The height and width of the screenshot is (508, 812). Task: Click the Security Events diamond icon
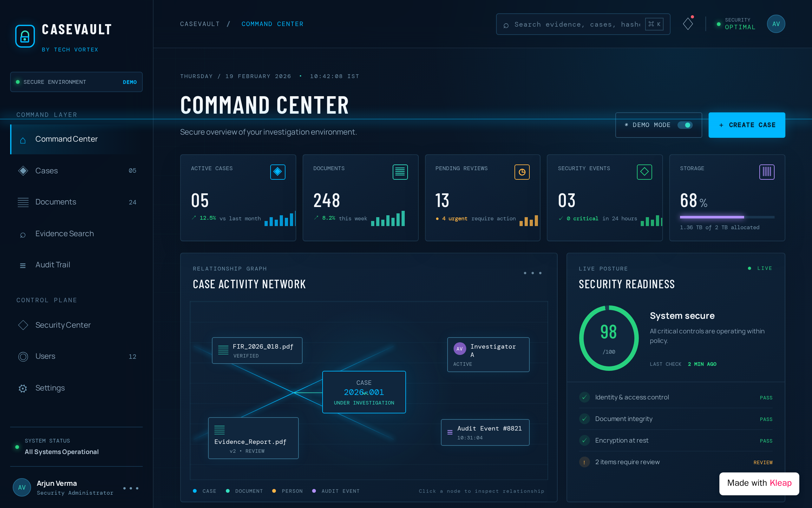(x=644, y=172)
